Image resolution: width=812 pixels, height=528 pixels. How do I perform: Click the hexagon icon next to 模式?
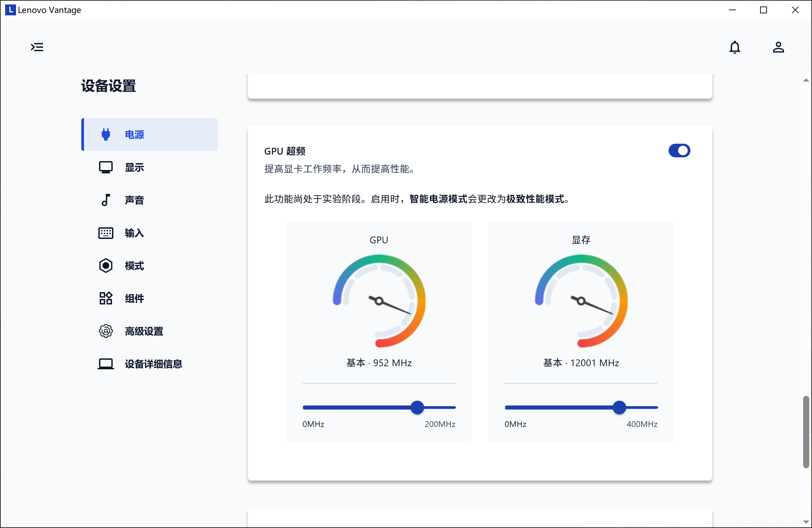coord(106,266)
